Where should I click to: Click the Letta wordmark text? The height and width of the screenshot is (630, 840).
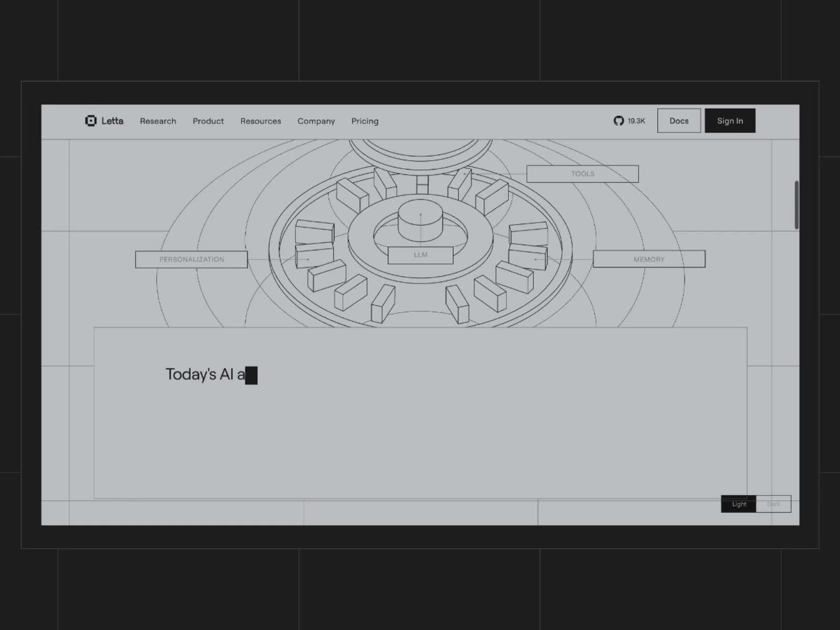click(x=112, y=121)
